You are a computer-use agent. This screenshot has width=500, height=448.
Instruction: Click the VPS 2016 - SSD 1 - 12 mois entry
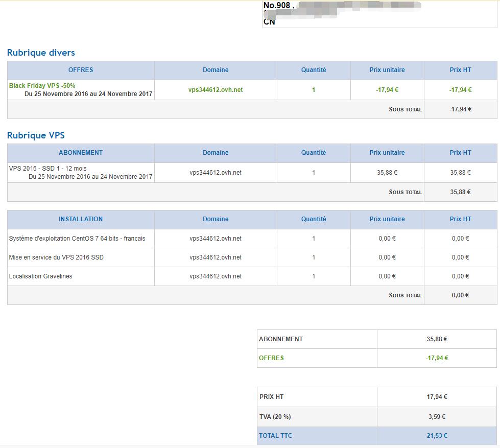point(47,169)
